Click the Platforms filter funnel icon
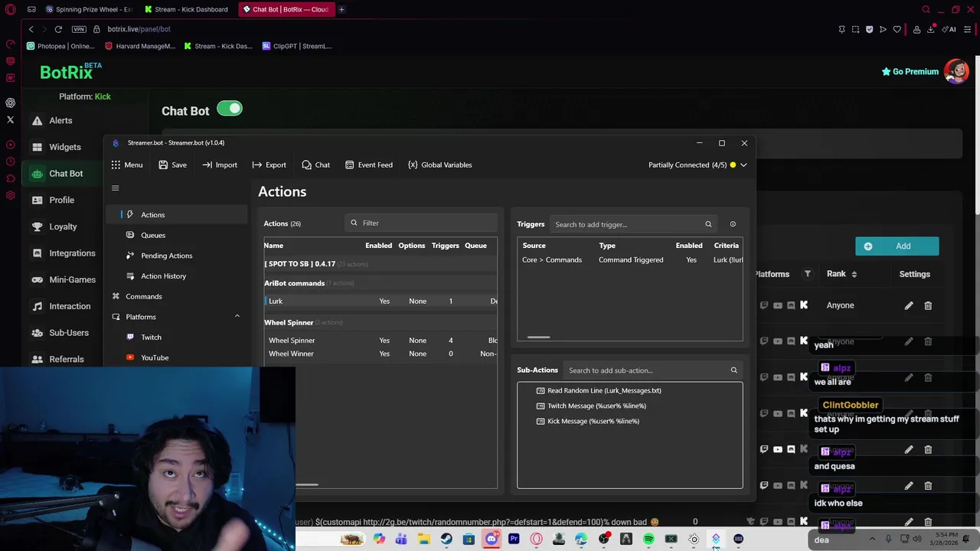 (x=807, y=274)
